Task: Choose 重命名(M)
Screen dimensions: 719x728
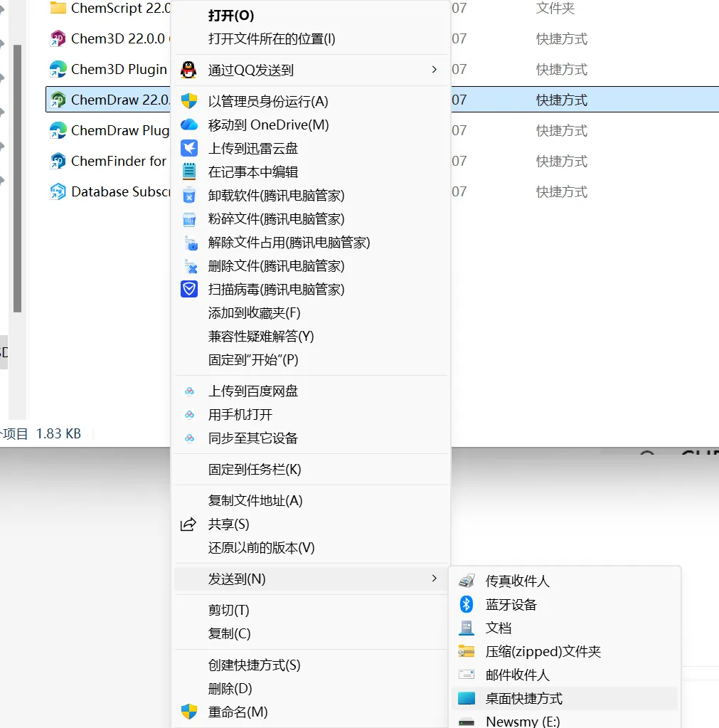Action: tap(238, 712)
